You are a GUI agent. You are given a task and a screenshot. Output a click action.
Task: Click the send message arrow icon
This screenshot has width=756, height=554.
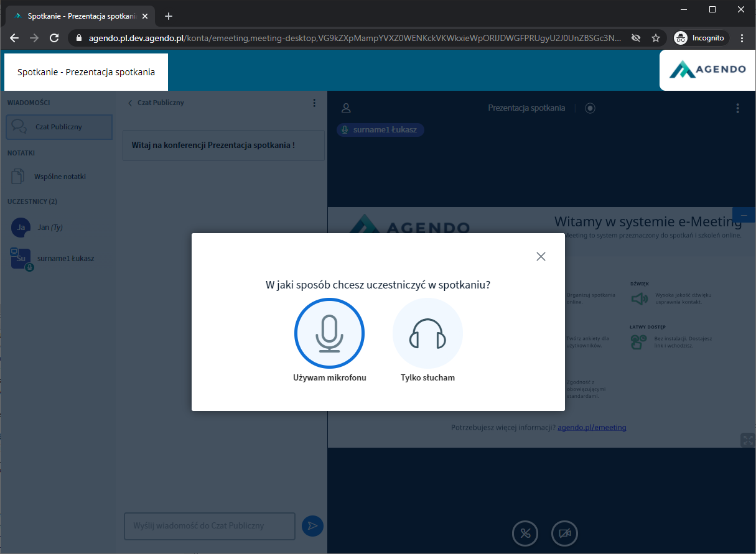pos(312,526)
